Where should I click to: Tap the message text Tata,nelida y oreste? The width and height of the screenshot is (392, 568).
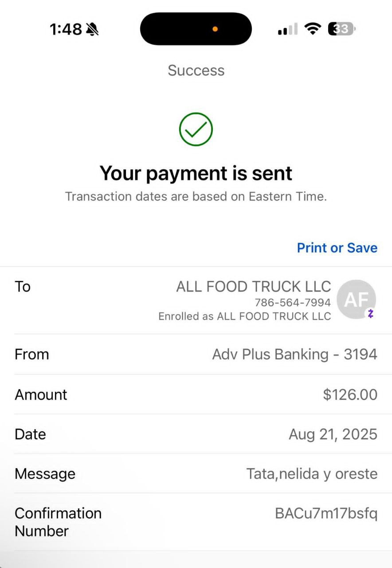(x=312, y=473)
